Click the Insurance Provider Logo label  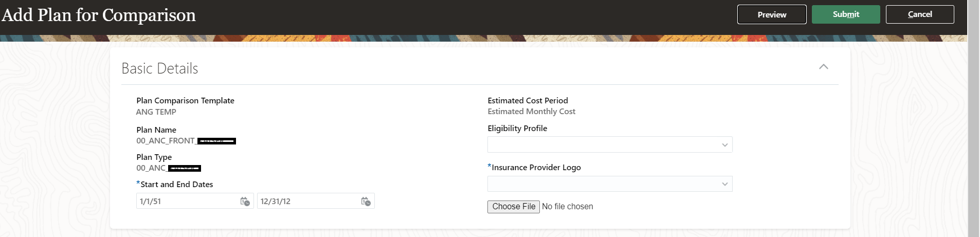click(x=536, y=168)
